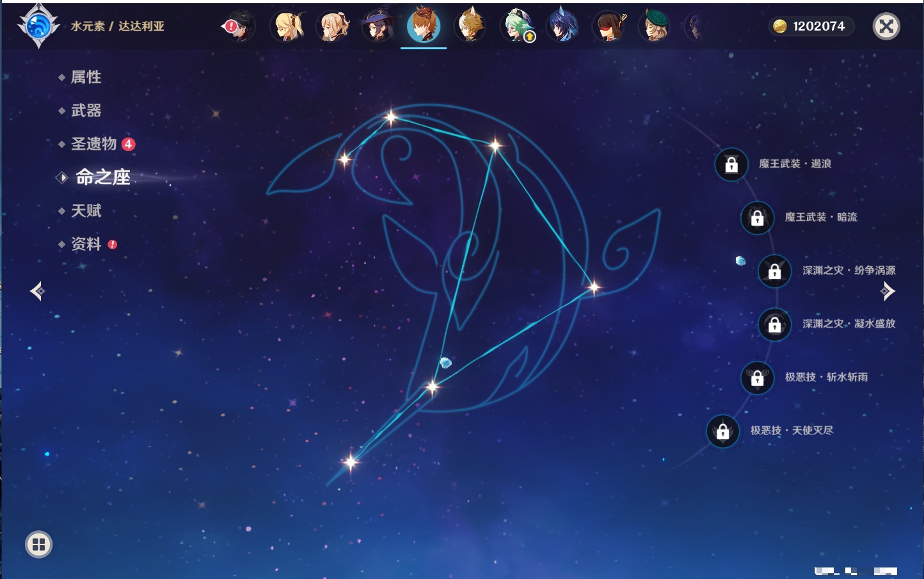Viewport: 924px width, 579px height.
Task: Select the character with red blindfold
Action: 609,26
